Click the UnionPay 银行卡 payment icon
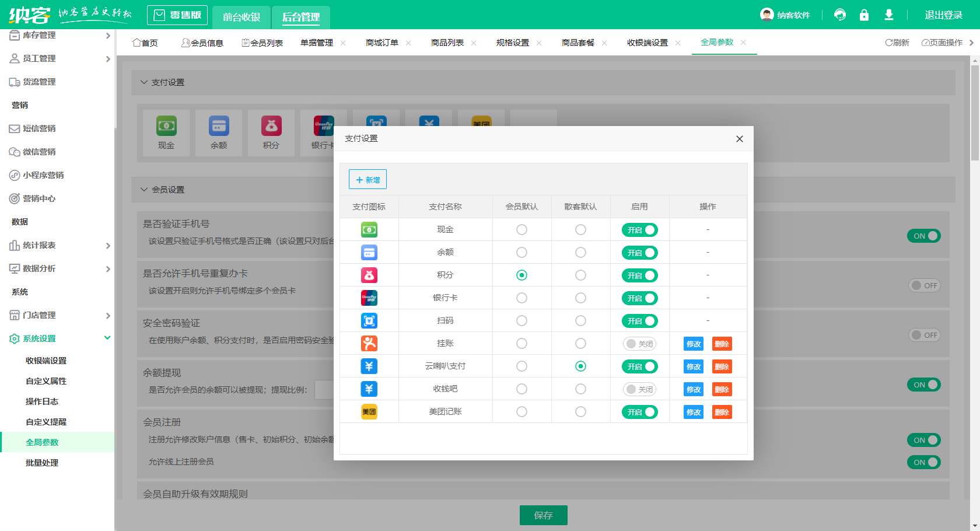Viewport: 980px width, 531px height. (369, 298)
